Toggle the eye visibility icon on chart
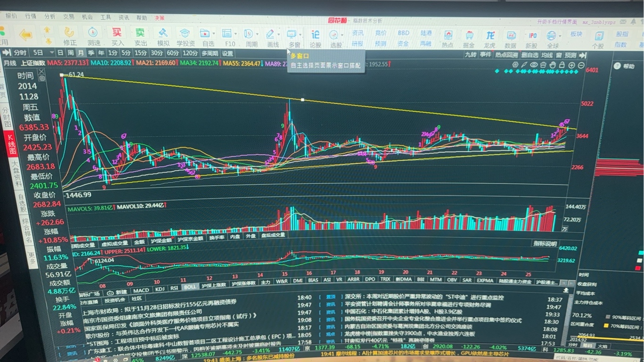Screen dimensions: 644x362 click(534, 65)
